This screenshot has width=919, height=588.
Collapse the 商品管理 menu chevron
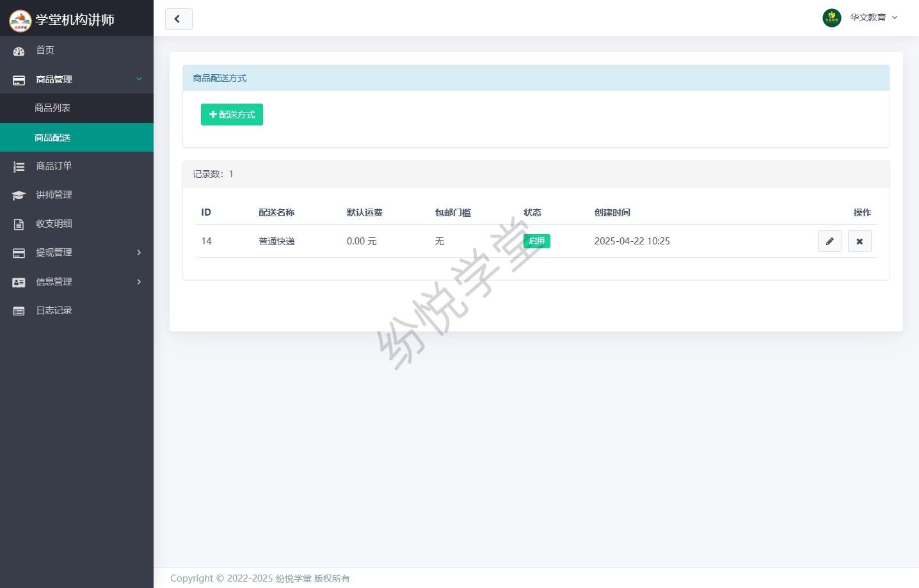click(139, 79)
